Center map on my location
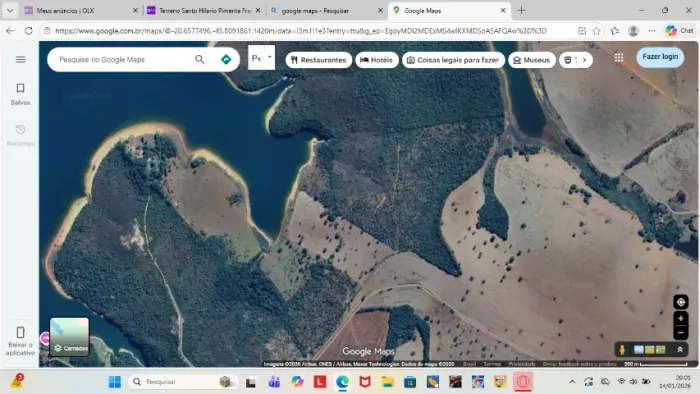Viewport: 700px width, 394px height. coord(681,302)
